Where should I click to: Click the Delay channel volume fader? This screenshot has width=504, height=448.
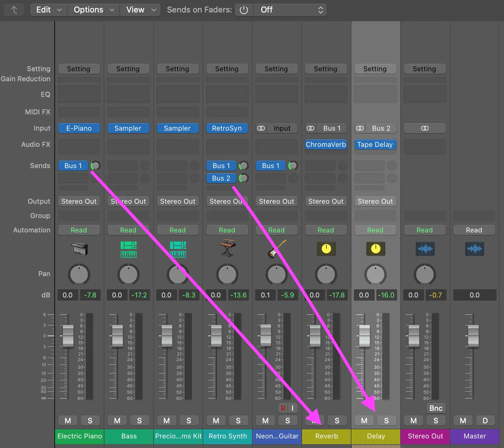(365, 336)
